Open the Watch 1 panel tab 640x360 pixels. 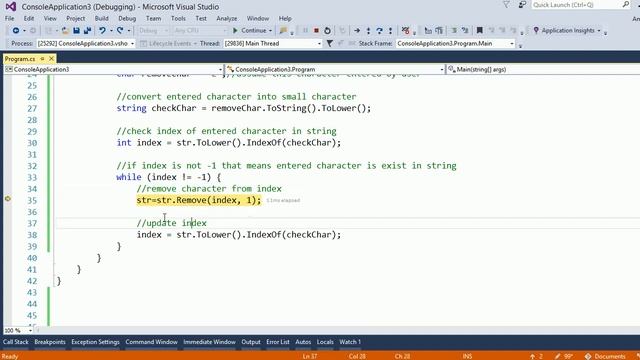pos(350,342)
